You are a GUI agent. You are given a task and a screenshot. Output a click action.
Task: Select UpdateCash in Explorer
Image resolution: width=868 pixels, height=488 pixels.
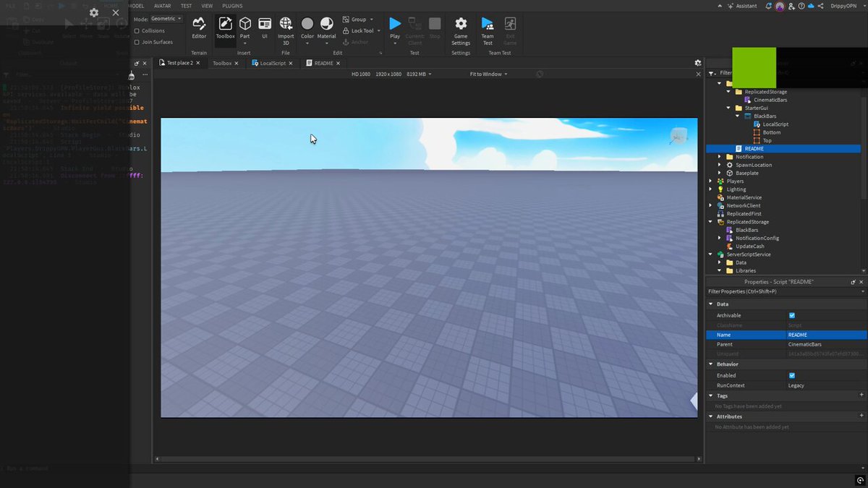[749, 247]
